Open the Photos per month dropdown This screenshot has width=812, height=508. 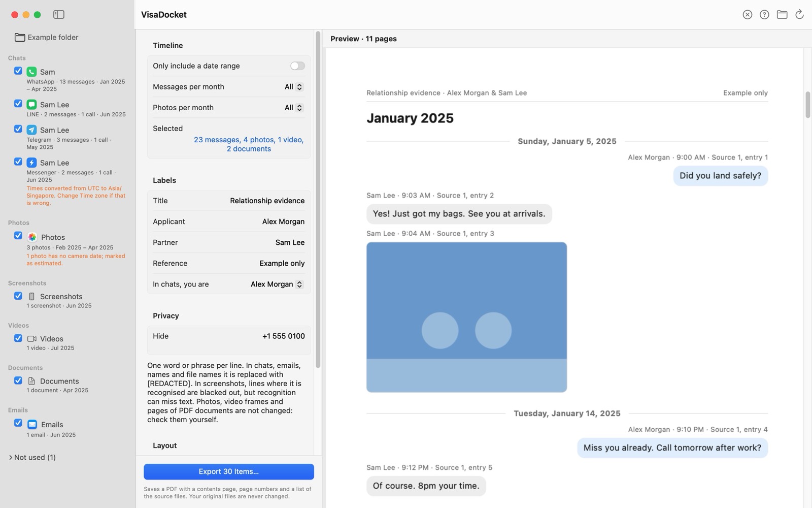293,108
